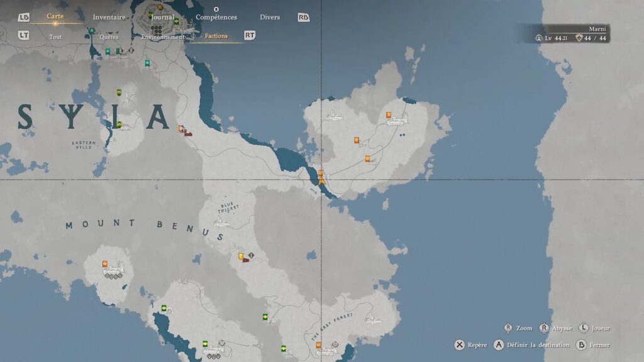
Task: Select the Factions map filter
Action: tap(216, 36)
